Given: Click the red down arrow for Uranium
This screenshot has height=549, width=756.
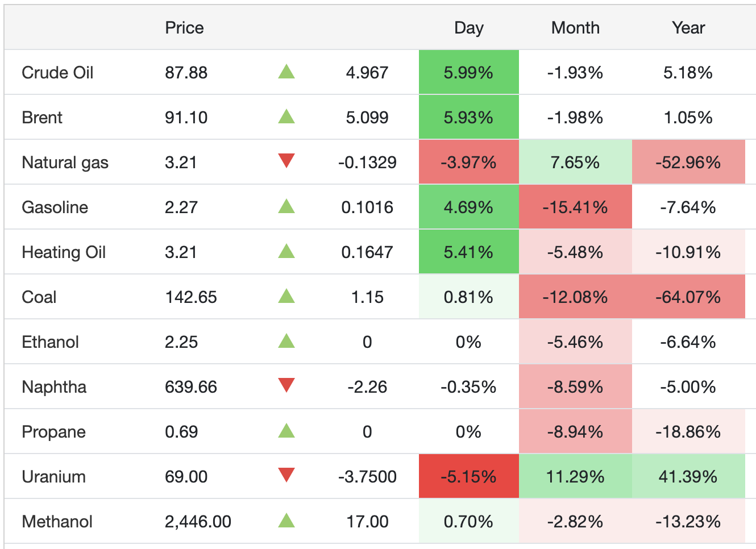Looking at the screenshot, I should [x=286, y=475].
